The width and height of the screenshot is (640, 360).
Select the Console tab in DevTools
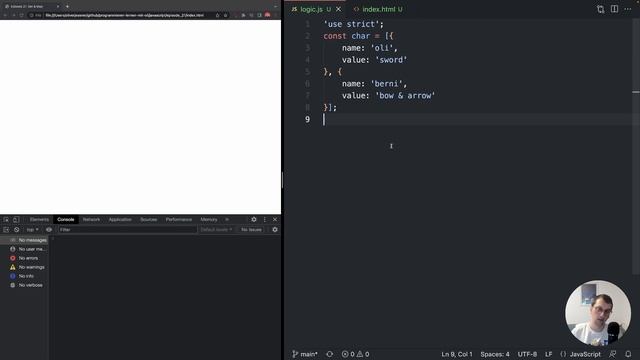coord(66,220)
